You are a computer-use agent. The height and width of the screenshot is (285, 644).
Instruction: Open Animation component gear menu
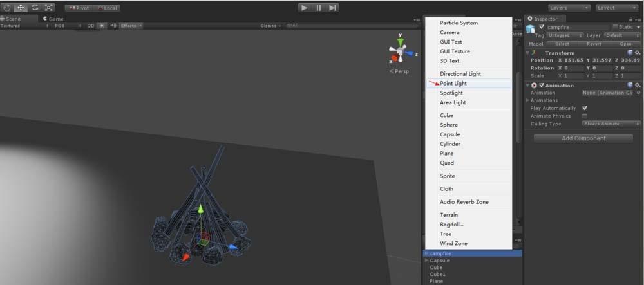(638, 86)
